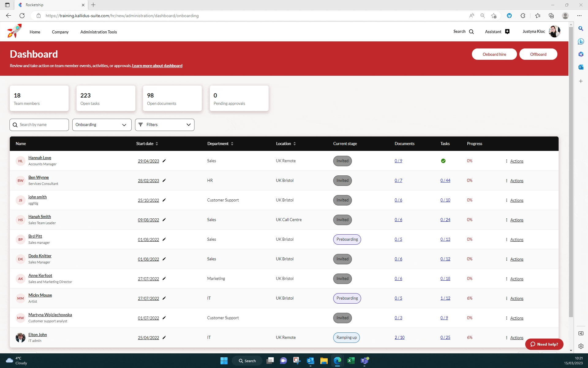588x368 pixels.
Task: Click the Search magnifier in header
Action: (471, 32)
